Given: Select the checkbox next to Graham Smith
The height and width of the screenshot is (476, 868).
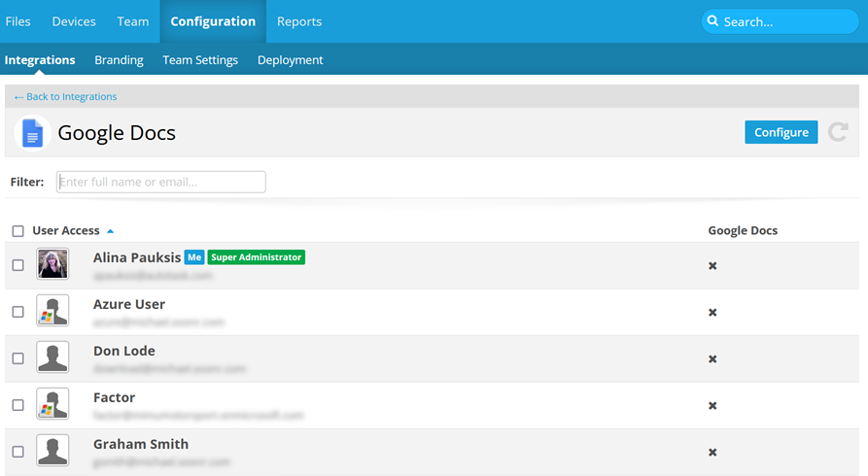Looking at the screenshot, I should 17,452.
